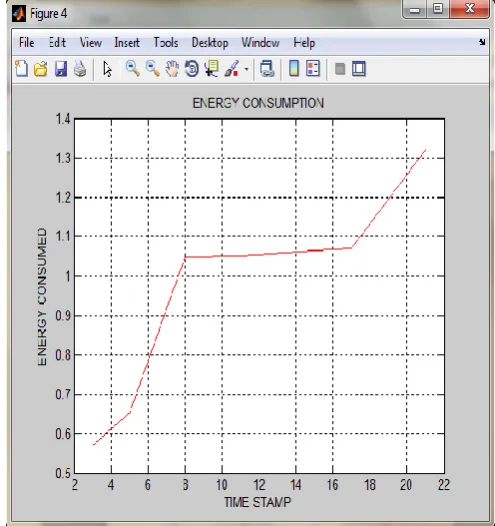Open a file using the folder icon

tap(41, 69)
